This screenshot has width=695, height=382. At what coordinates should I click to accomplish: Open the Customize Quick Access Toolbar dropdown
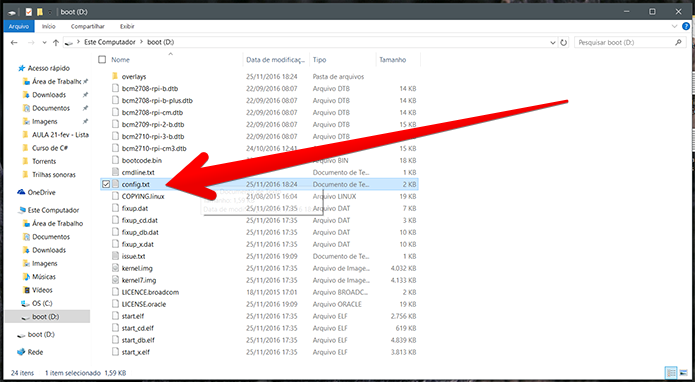(x=50, y=12)
